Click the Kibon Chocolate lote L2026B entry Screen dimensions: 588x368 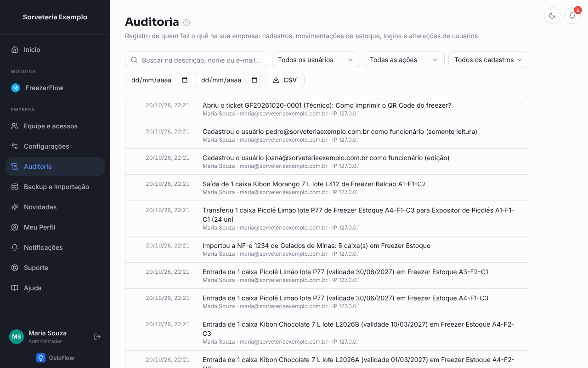coord(327,333)
